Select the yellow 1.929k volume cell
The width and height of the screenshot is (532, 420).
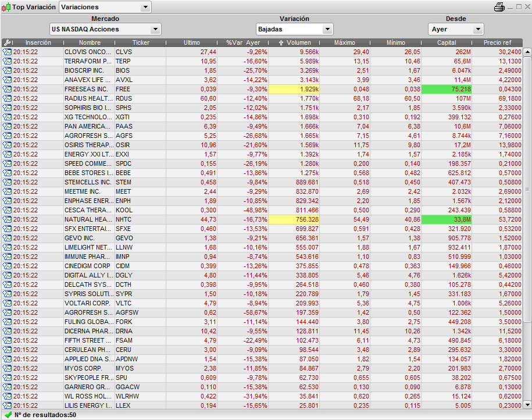(x=294, y=90)
